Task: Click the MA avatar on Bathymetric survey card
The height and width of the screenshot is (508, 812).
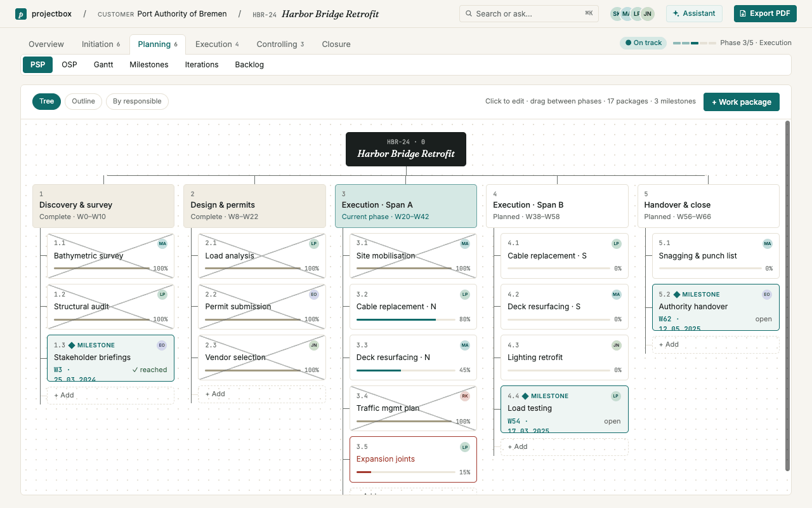Action: click(x=162, y=244)
